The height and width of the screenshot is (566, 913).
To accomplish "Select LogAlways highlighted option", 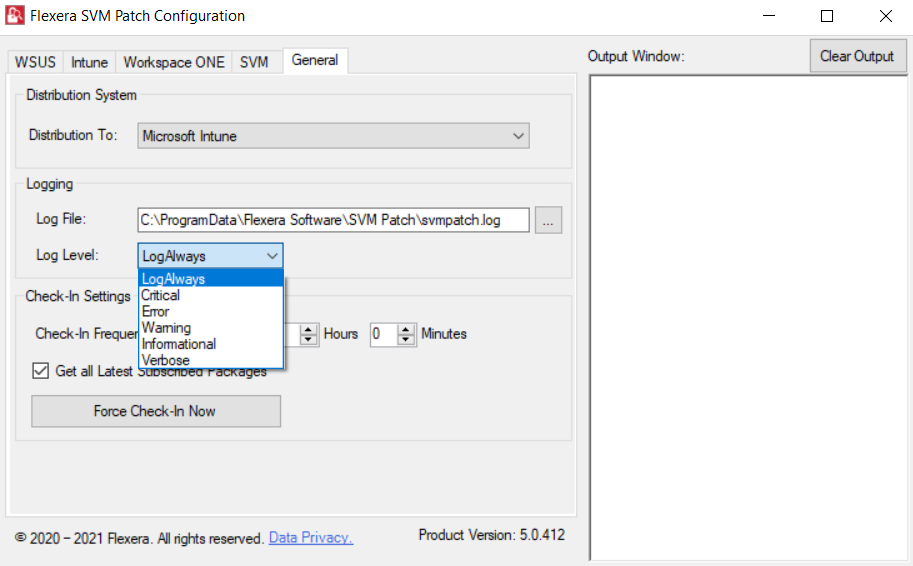I will coord(174,280).
